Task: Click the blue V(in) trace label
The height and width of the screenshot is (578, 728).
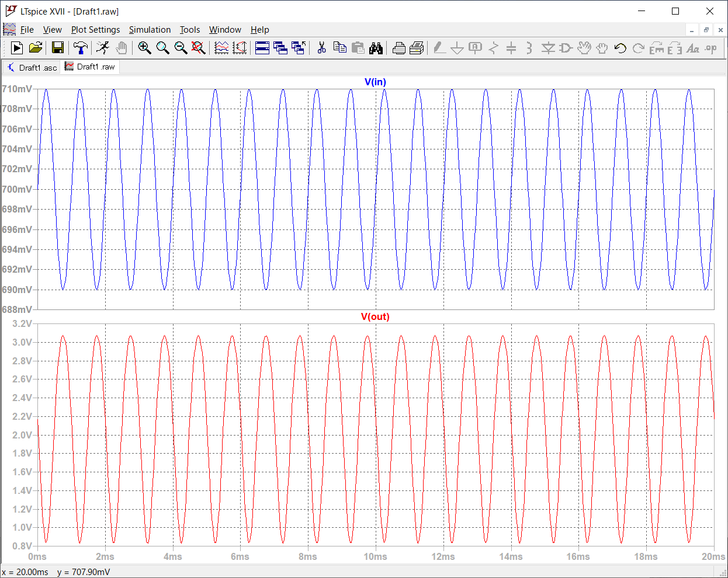Action: click(x=375, y=82)
